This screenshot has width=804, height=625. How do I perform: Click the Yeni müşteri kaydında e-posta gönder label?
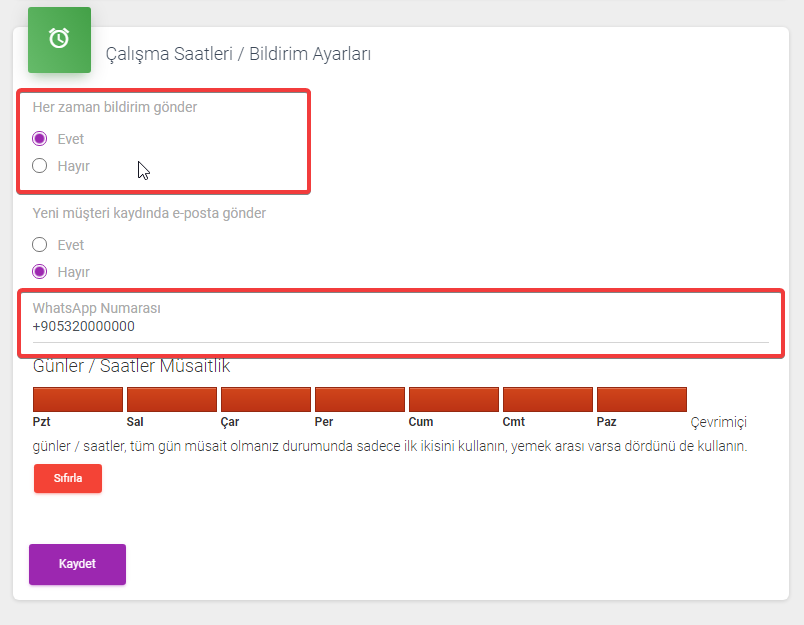click(149, 213)
